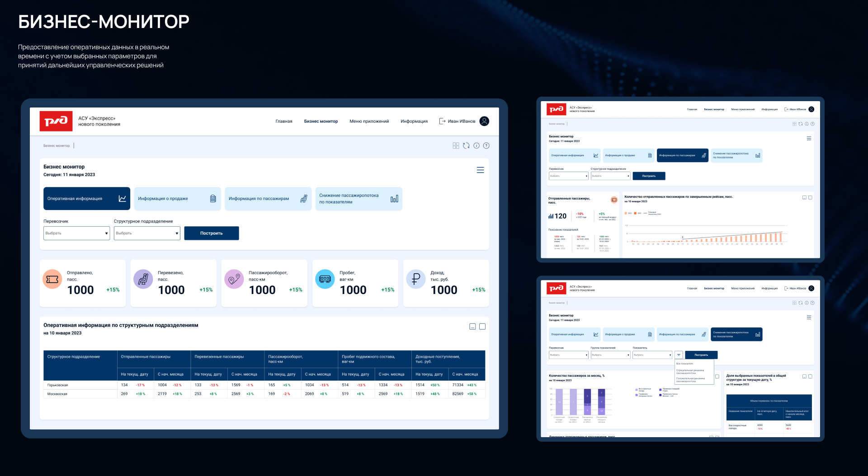868x476 pixels.
Task: Choose Отрицательная динамика пассажиропотока in the filter list
Action: tap(690, 372)
